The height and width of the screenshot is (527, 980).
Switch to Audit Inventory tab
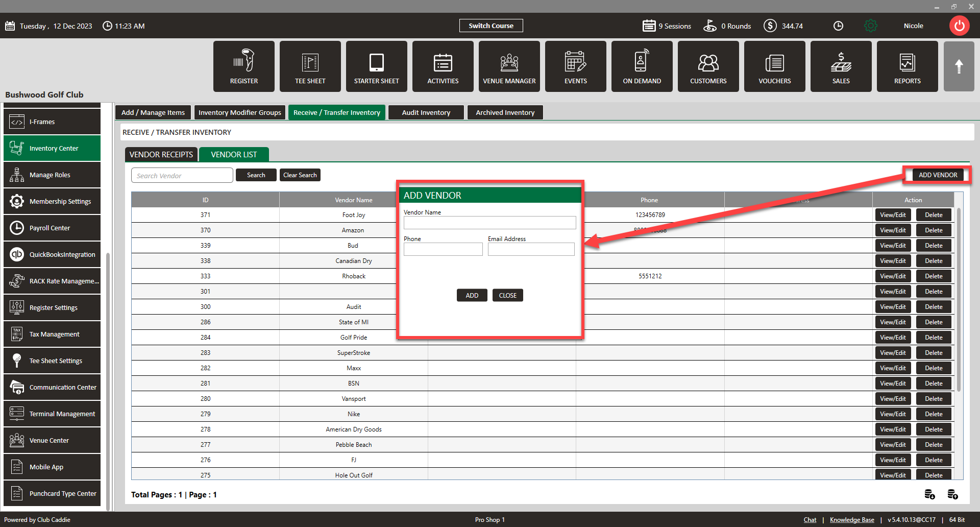(x=426, y=112)
